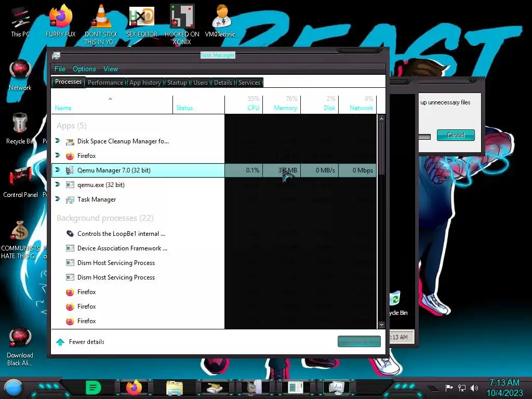
Task: Switch to the App history tab
Action: (145, 83)
